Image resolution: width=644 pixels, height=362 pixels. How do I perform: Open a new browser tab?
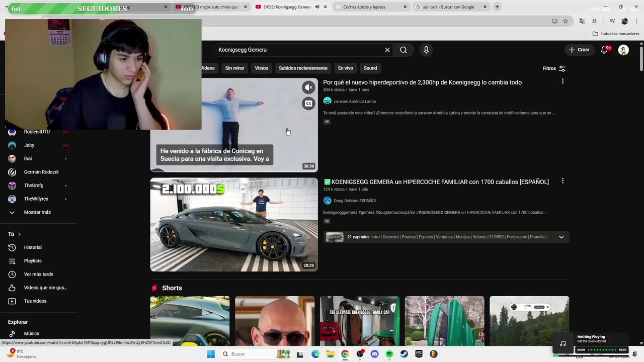pyautogui.click(x=497, y=7)
